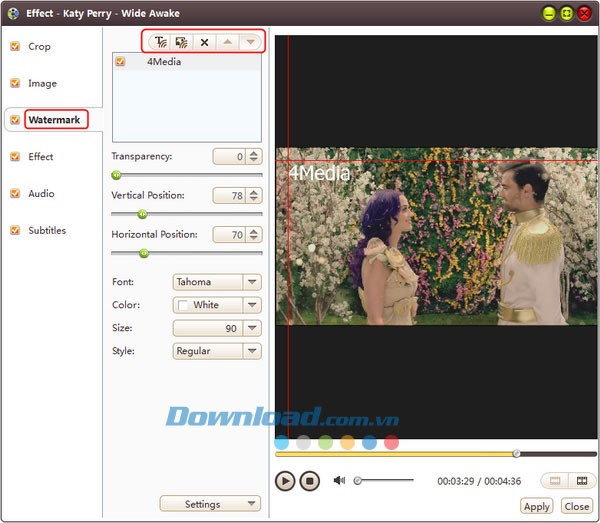Screen dimensions: 600x523
Task: Play the video preview
Action: (285, 481)
